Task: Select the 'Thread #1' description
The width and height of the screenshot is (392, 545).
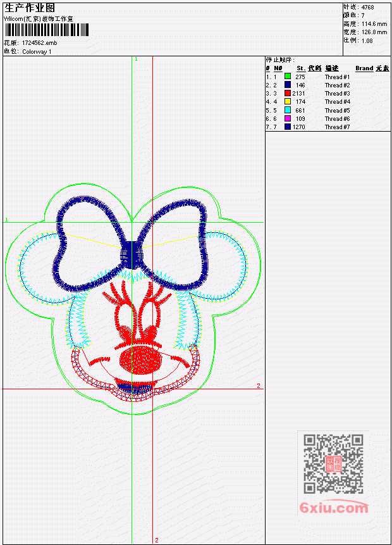Action: point(337,77)
